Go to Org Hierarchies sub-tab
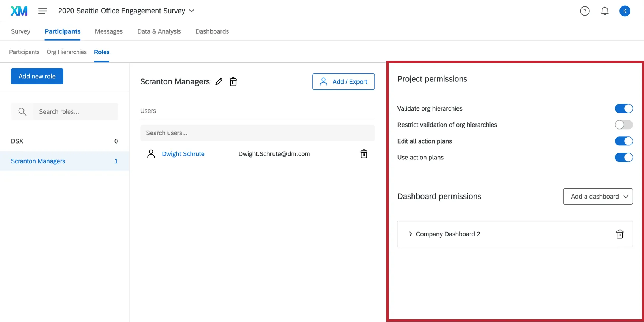Viewport: 644px width, 322px height. (67, 52)
